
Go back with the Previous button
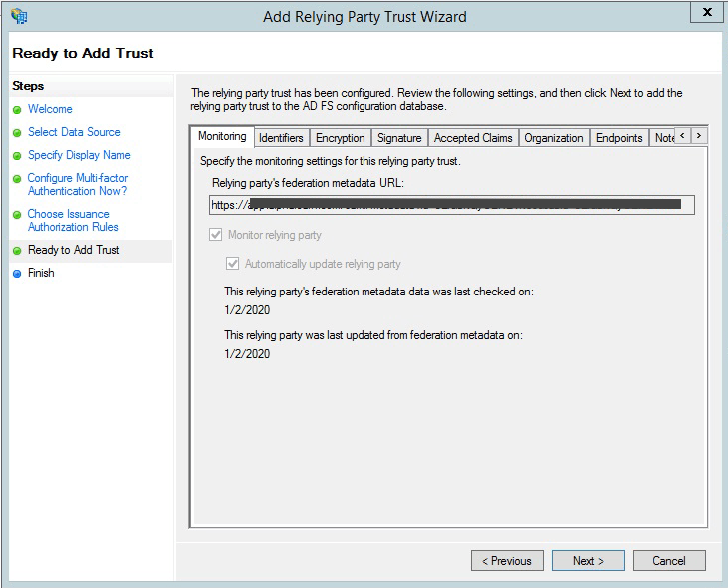[507, 561]
